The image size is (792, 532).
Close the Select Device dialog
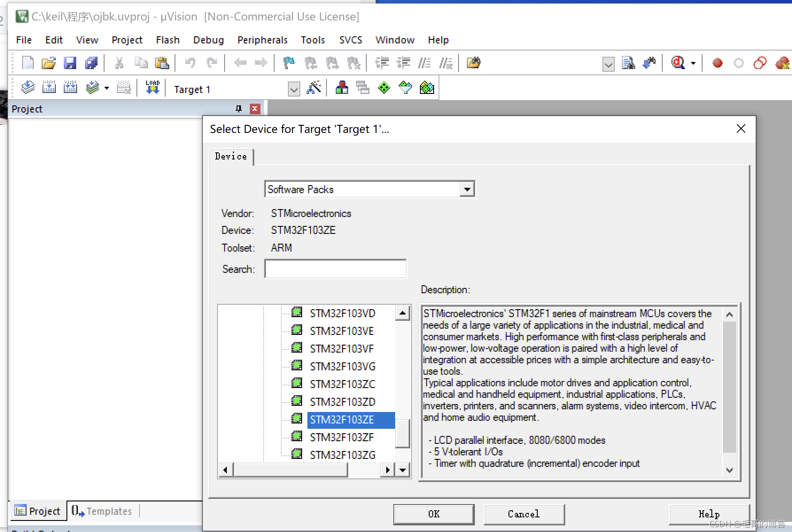coord(741,128)
